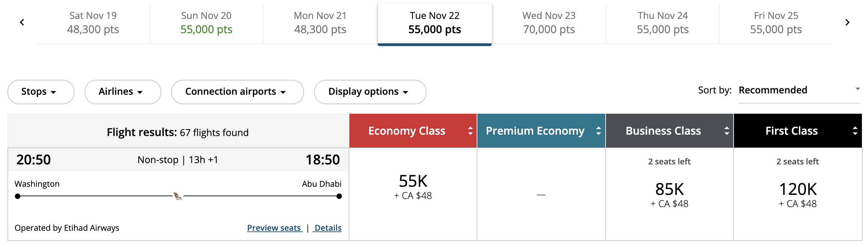
Task: Open the flight Details link
Action: (328, 228)
